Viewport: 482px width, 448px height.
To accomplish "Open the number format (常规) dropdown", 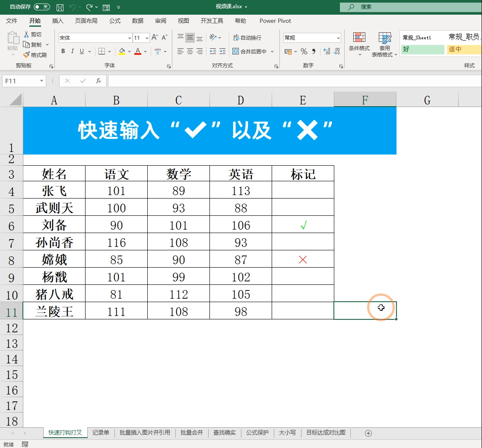I will point(337,38).
